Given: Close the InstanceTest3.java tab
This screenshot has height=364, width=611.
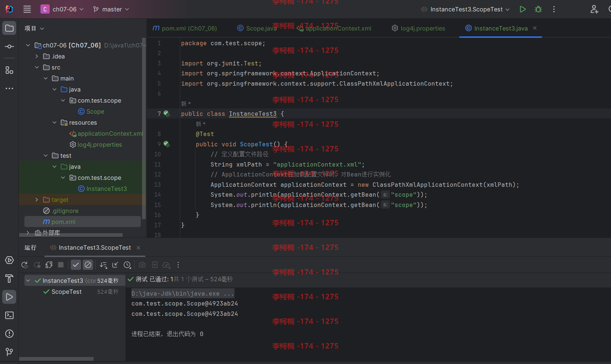Looking at the screenshot, I should click(x=535, y=28).
